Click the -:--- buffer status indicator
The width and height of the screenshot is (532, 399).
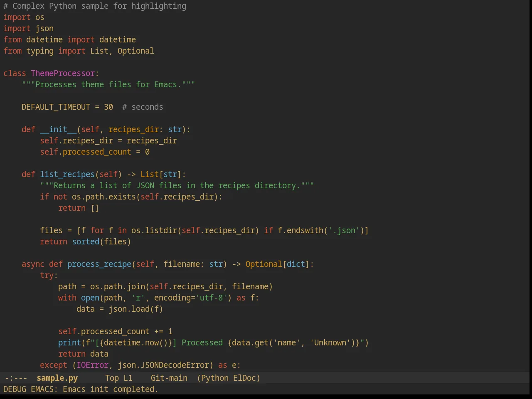tap(16, 378)
